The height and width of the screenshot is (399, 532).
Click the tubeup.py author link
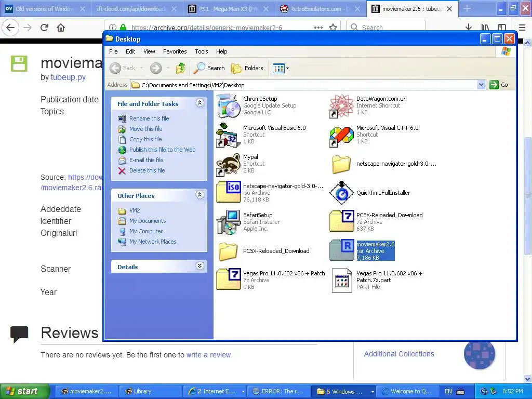[68, 77]
